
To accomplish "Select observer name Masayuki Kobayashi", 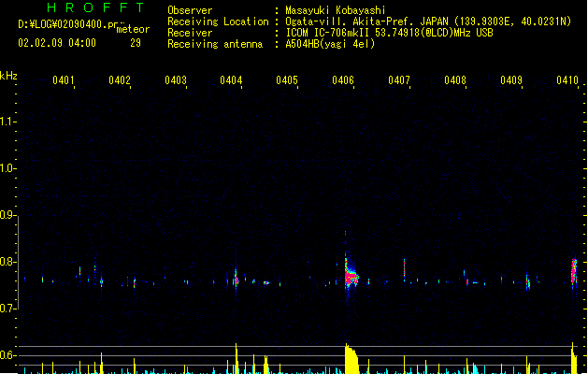I will 336,10.
